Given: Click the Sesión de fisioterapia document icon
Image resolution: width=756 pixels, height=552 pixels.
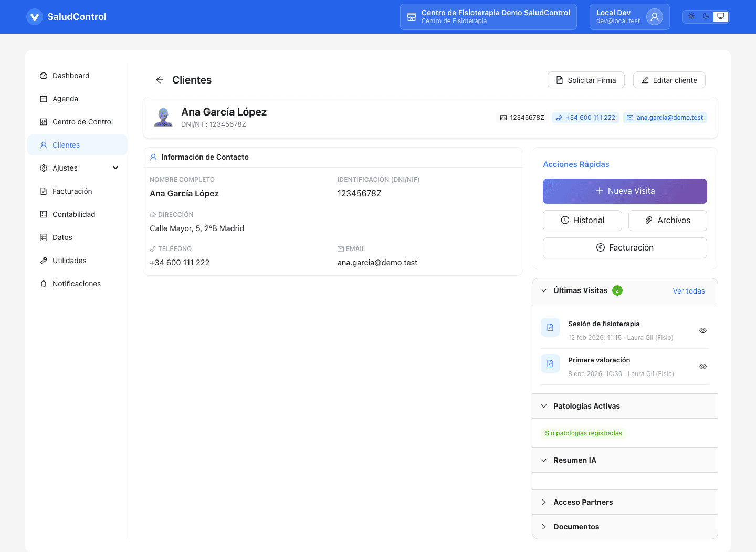Looking at the screenshot, I should point(550,327).
